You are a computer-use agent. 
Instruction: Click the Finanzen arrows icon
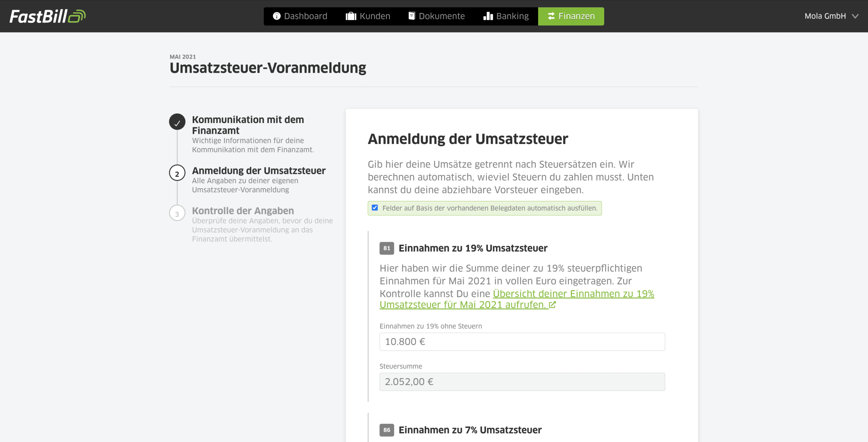point(551,16)
